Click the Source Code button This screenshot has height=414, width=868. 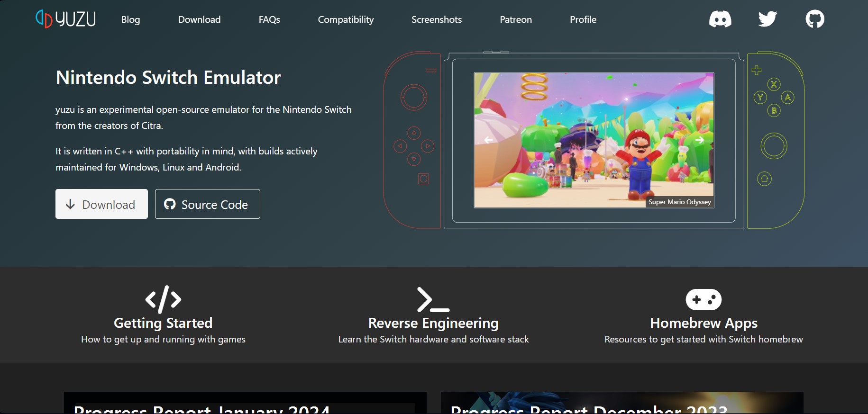(x=208, y=204)
